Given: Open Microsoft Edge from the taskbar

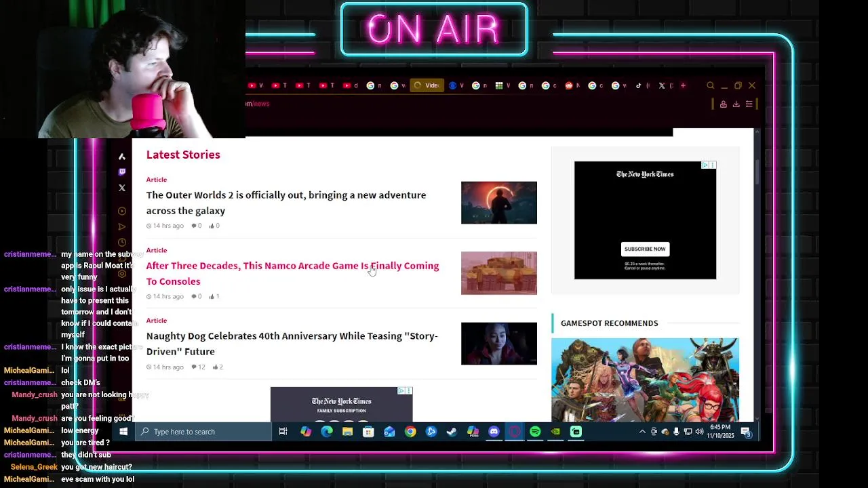Looking at the screenshot, I should pos(327,432).
